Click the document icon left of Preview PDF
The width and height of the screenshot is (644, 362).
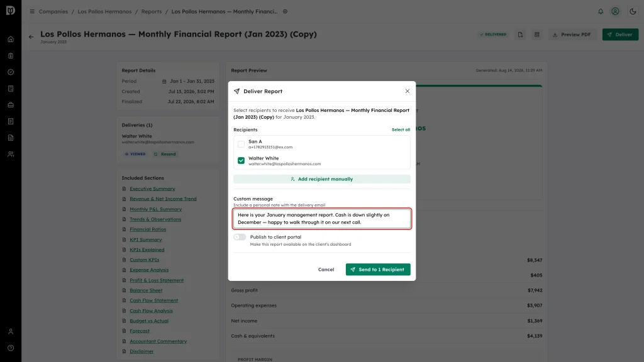tap(520, 35)
